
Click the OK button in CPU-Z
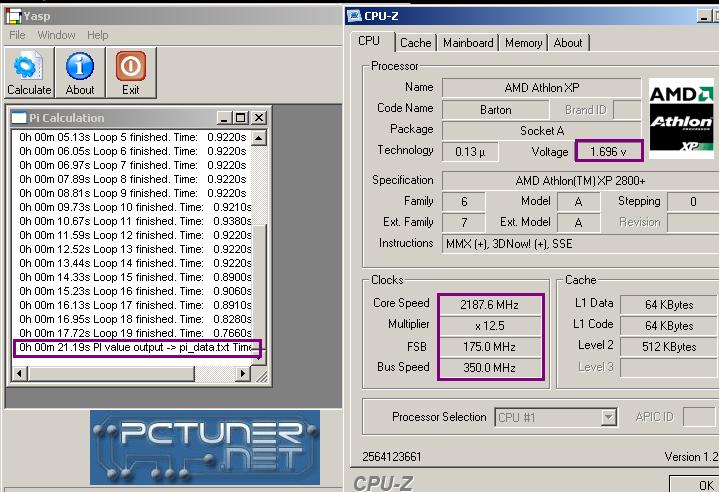click(x=695, y=485)
